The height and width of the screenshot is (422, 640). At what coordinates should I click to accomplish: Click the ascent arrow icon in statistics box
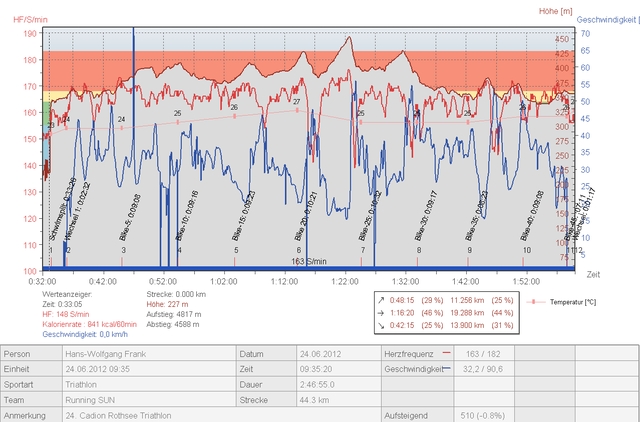383,299
